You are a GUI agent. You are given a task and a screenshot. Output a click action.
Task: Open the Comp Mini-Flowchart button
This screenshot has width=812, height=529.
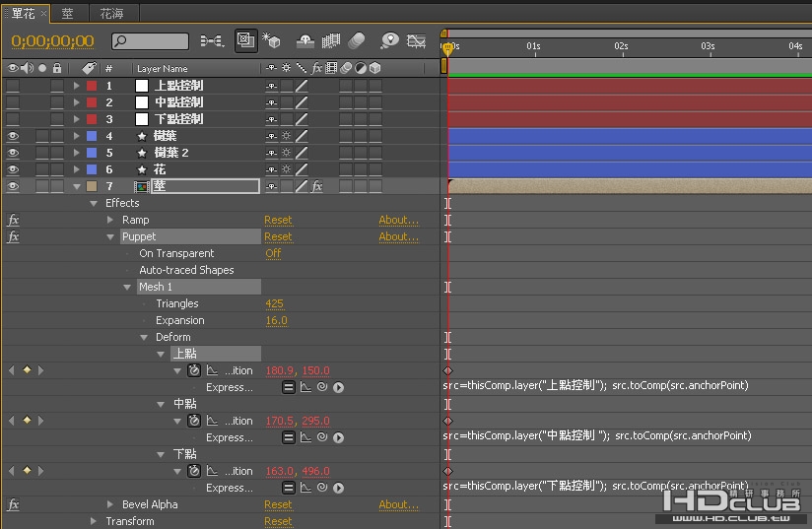tap(212, 41)
